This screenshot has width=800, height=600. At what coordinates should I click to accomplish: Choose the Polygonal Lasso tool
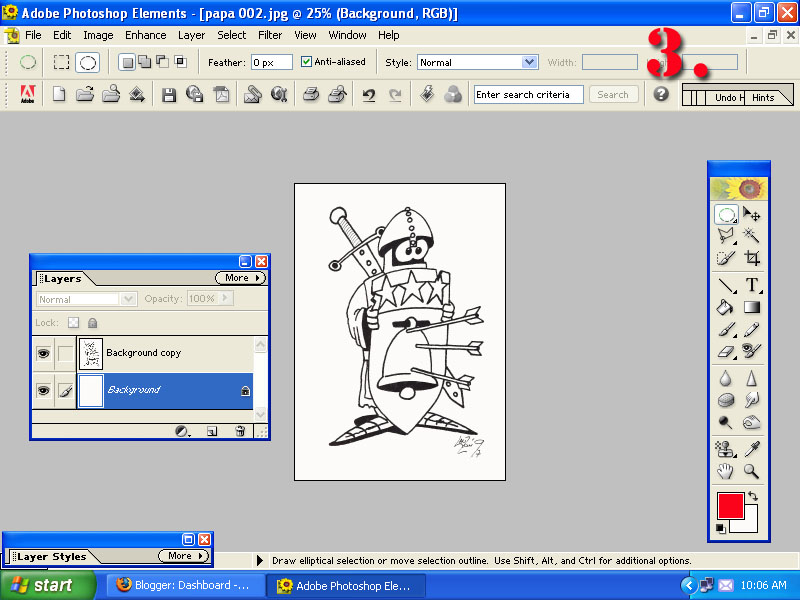click(x=726, y=236)
